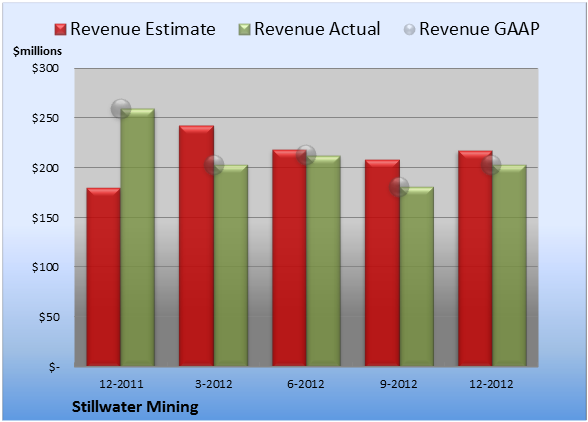Click the $300 axis value
Viewport: 588px width, 422px height.
pos(45,68)
